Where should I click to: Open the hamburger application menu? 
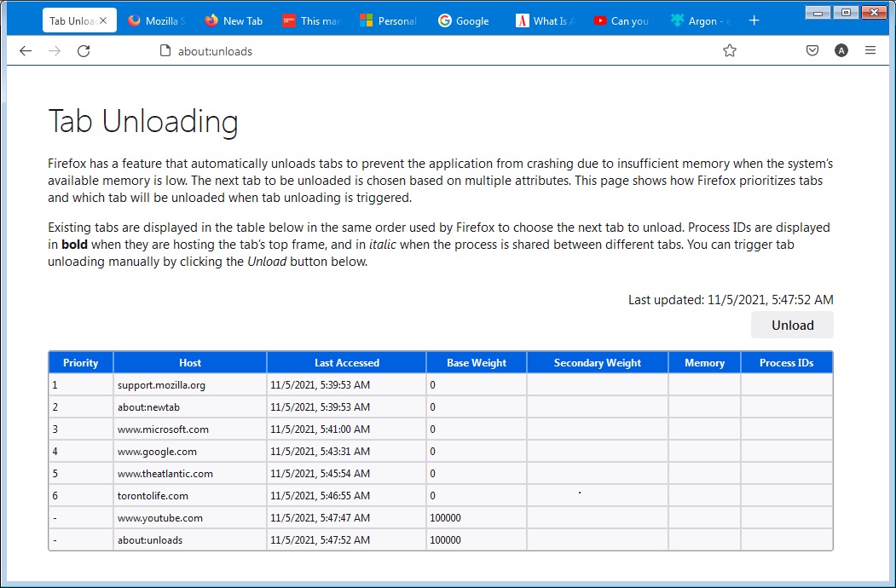click(870, 51)
